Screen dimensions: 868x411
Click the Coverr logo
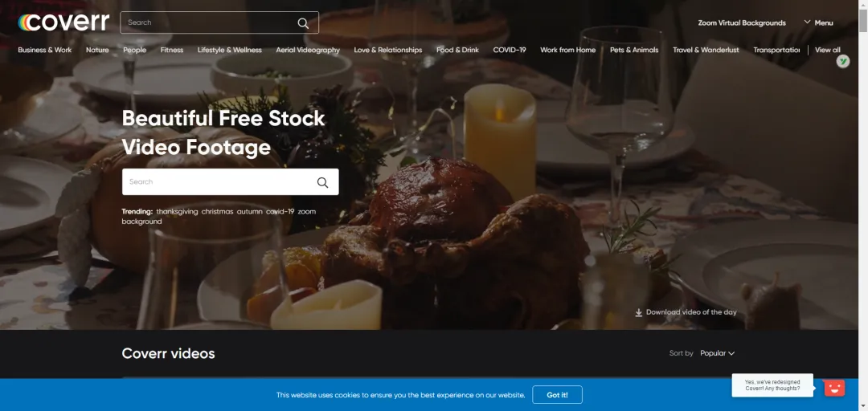[63, 22]
